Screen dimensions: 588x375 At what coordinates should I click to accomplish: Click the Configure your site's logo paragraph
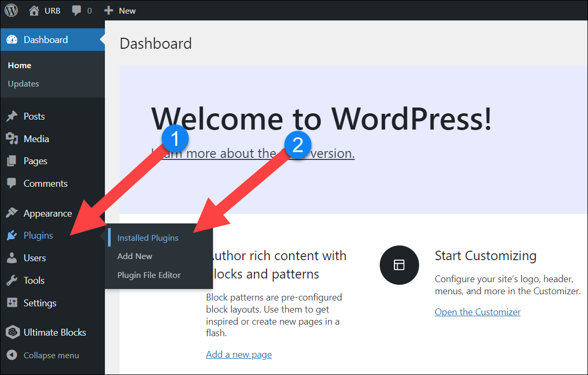[508, 285]
